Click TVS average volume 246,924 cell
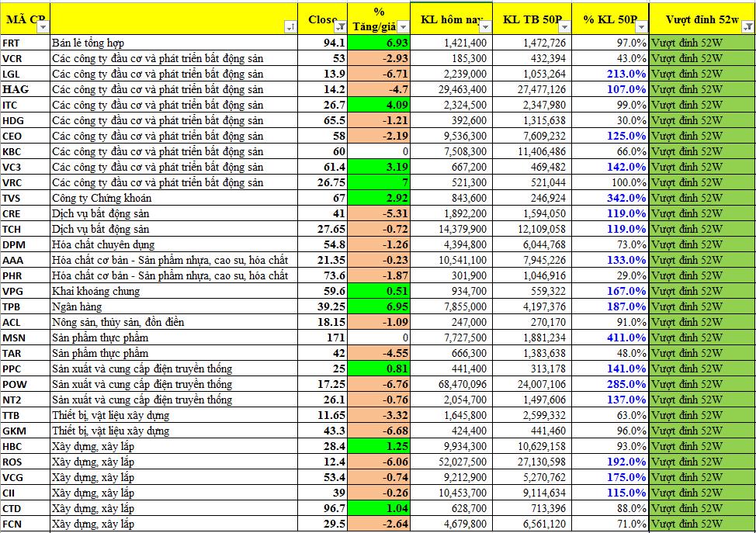Viewport: 756px width, 533px height. 532,198
